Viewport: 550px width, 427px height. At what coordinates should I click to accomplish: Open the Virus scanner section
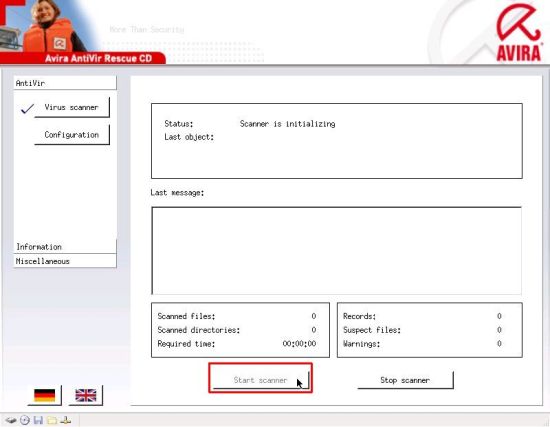tap(72, 107)
